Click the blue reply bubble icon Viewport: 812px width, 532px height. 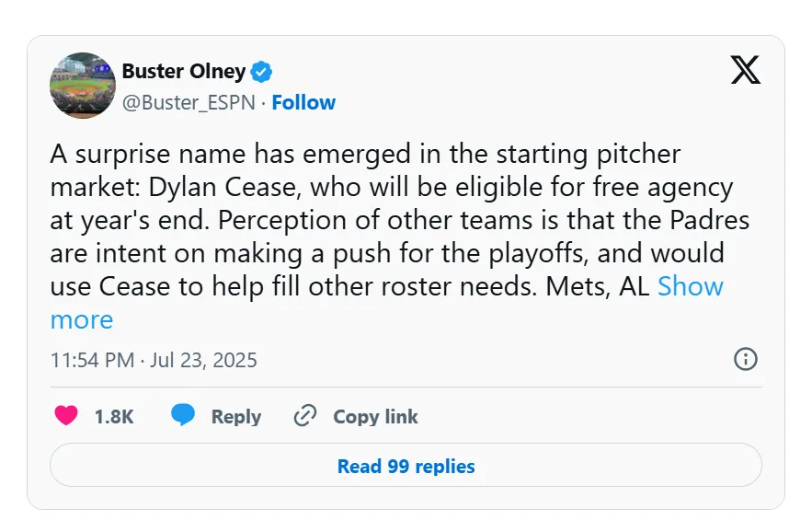[183, 415]
